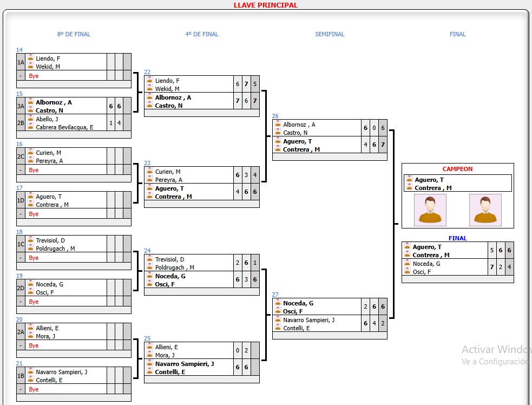Click the SEMIFINAL round header
The image size is (532, 405).
330,34
